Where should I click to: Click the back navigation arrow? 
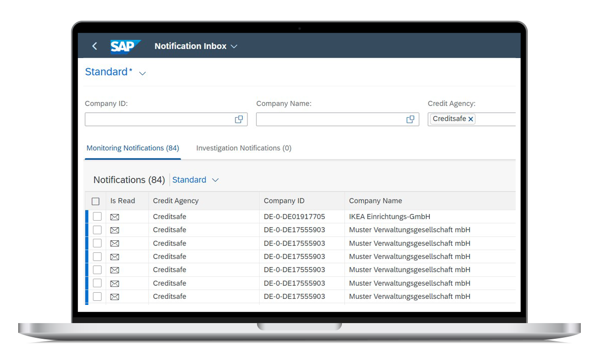pyautogui.click(x=94, y=46)
